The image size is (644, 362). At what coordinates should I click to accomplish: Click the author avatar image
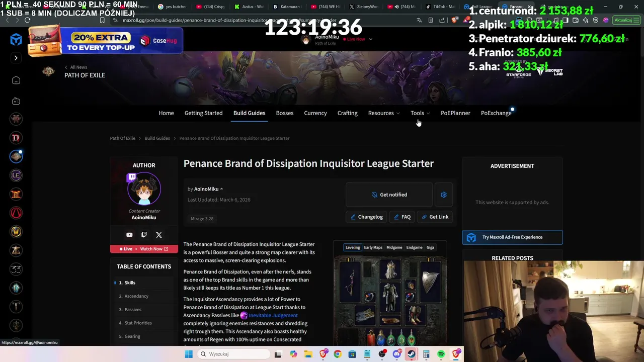point(144,189)
